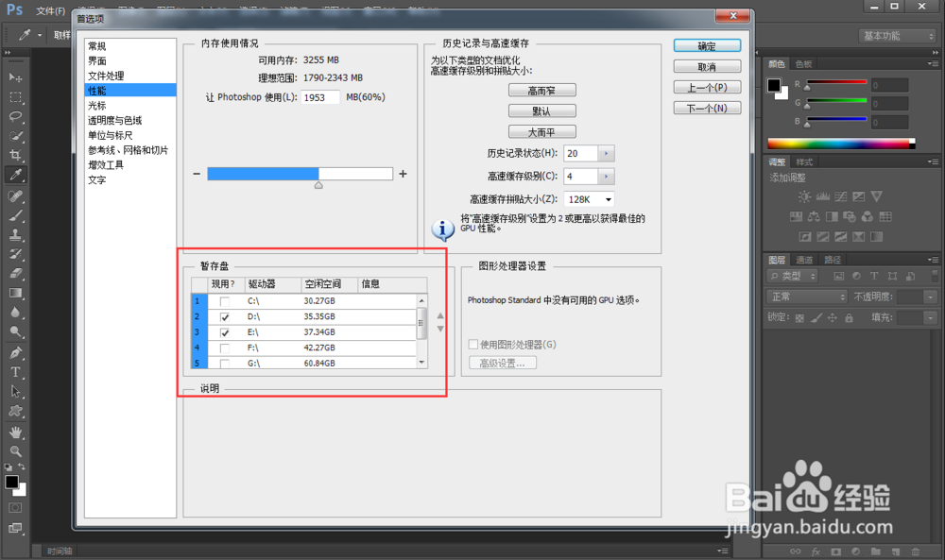The width and height of the screenshot is (945, 560).
Task: Open 填充 dropdown arrow
Action: tap(931, 317)
